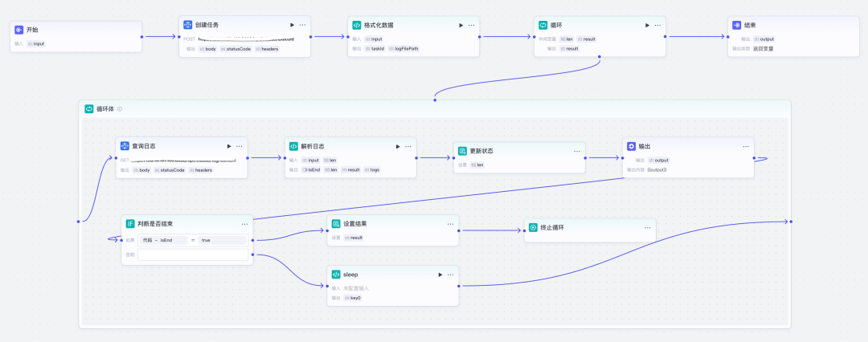868x342 pixels.
Task: Open the more menu on 输出 node
Action: tap(746, 146)
